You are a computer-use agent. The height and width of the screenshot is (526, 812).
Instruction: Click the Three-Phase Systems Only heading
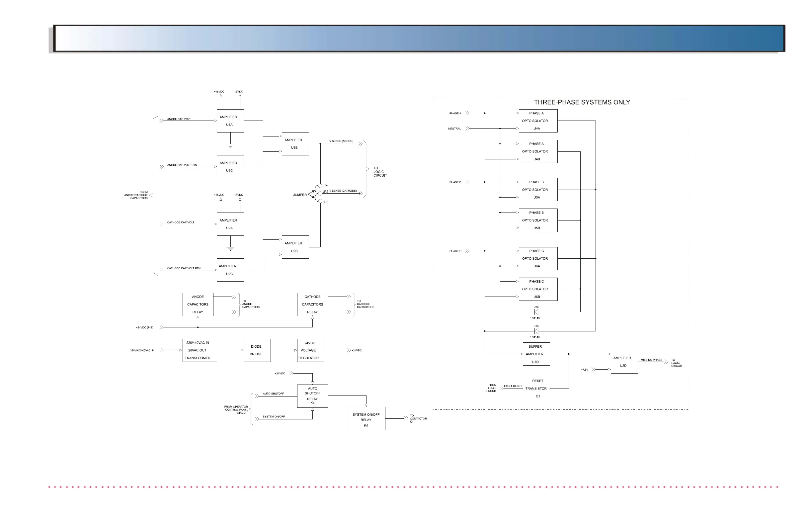tap(582, 102)
